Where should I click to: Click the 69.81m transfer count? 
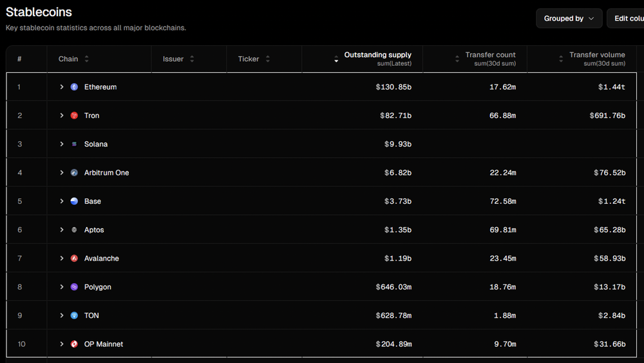(x=503, y=230)
